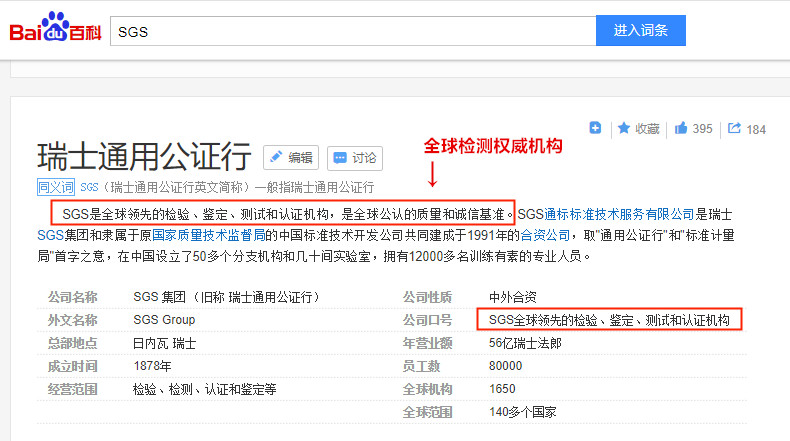Click the pencil icon in the 编辑 button
The width and height of the screenshot is (790, 441).
coord(276,157)
